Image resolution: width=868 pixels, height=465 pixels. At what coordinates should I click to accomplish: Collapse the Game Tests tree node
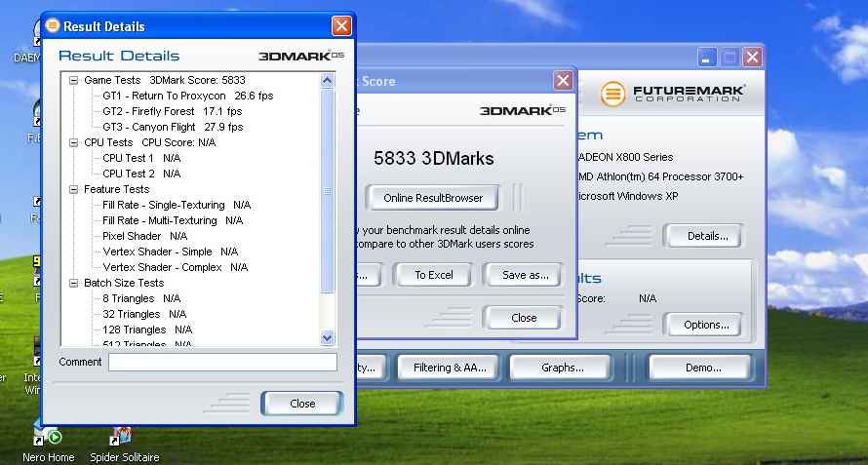point(73,80)
